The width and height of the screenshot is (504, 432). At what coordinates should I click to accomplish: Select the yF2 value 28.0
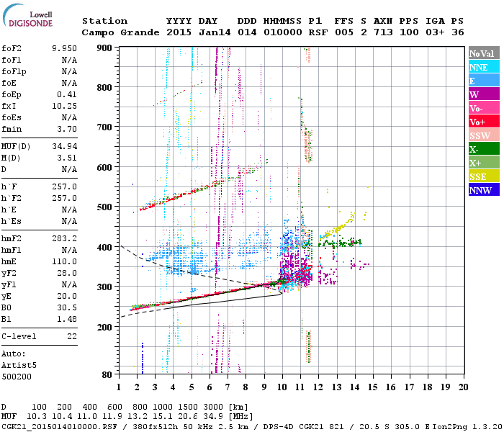point(67,273)
